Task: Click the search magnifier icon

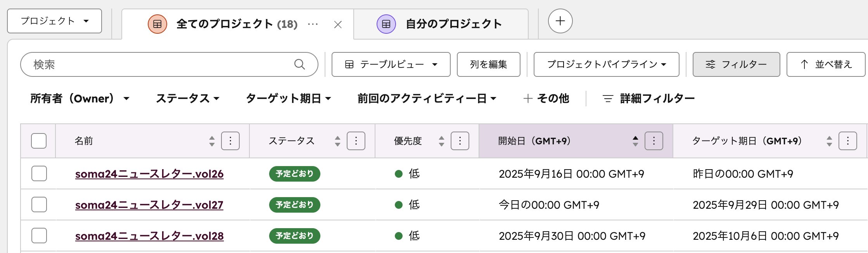Action: coord(299,64)
